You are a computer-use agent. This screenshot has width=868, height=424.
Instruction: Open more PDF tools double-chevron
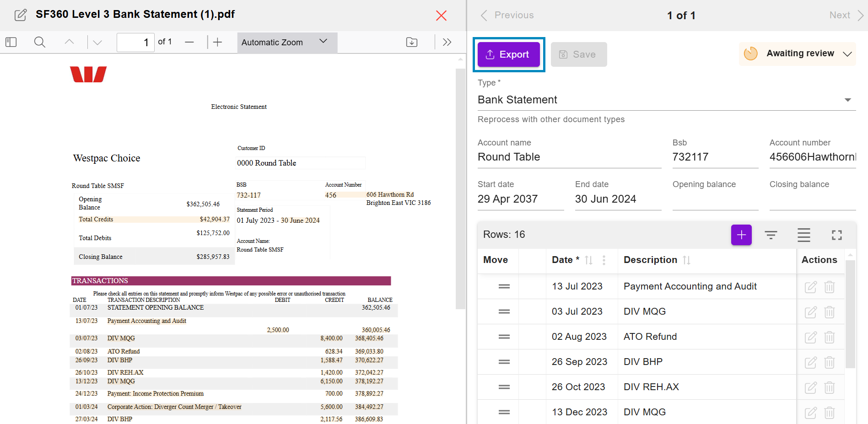[x=447, y=42]
